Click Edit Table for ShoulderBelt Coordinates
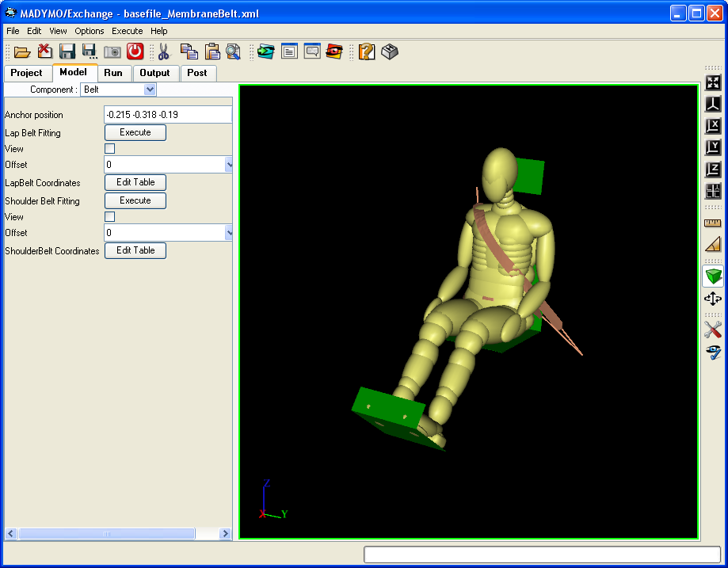The height and width of the screenshot is (568, 728). 135,250
